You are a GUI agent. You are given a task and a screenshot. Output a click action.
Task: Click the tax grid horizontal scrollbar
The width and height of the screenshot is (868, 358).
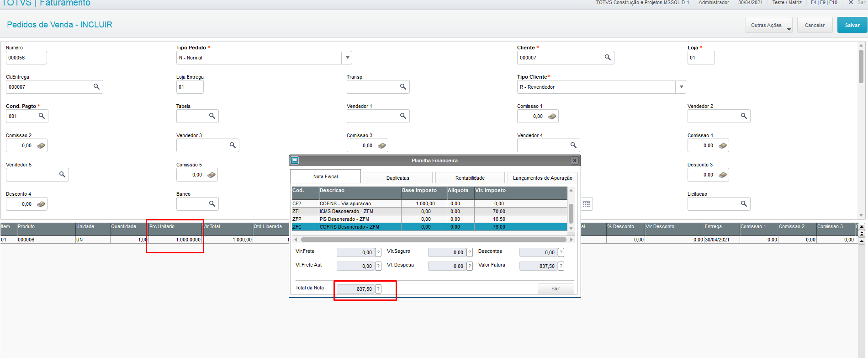pyautogui.click(x=434, y=240)
